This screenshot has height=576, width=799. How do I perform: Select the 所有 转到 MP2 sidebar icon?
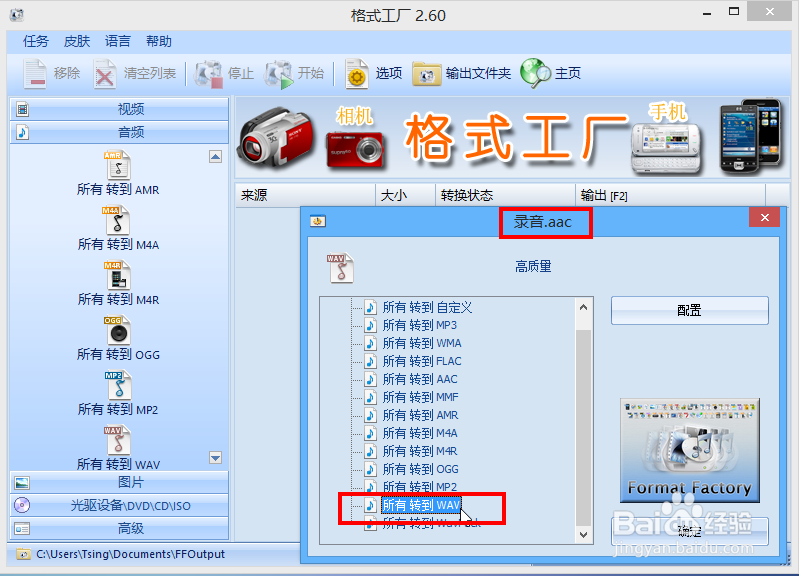(x=119, y=385)
